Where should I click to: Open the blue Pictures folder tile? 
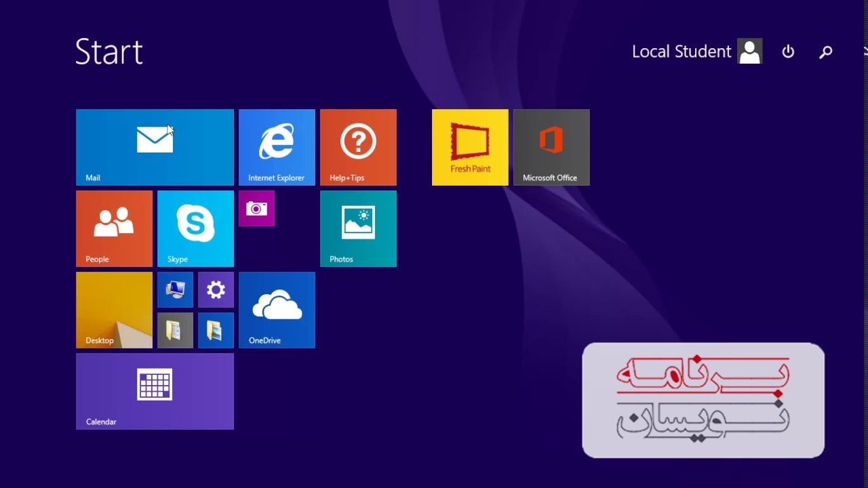[216, 330]
